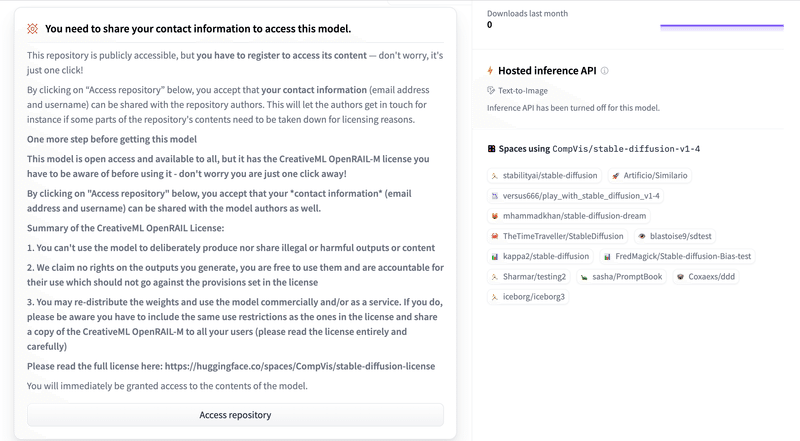This screenshot has height=441, width=800.
Task: Click the lightning bolt icon beside Hosted inference API
Action: (x=490, y=70)
